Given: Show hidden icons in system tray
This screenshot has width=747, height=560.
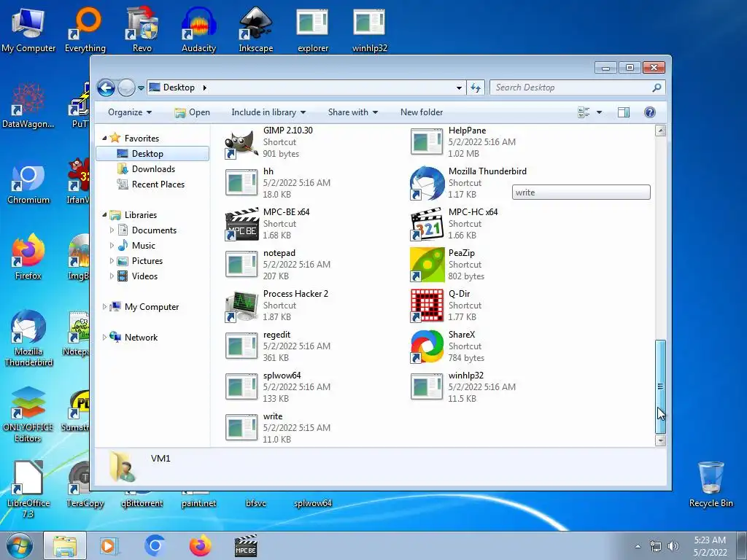Looking at the screenshot, I should point(638,546).
